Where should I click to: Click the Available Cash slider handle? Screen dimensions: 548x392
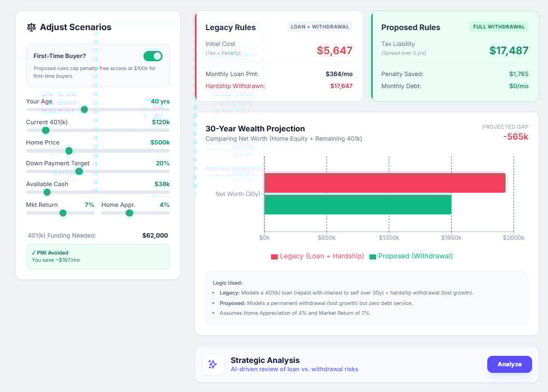(x=47, y=192)
